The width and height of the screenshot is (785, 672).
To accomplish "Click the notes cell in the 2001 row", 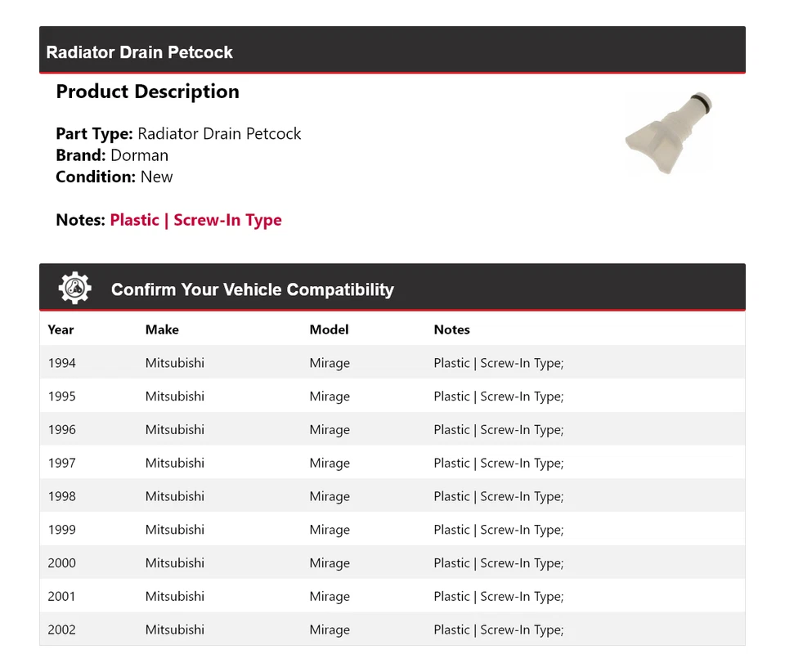I will (498, 597).
